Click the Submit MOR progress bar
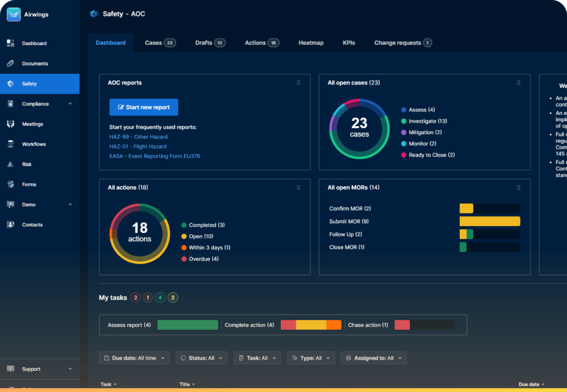 (489, 221)
